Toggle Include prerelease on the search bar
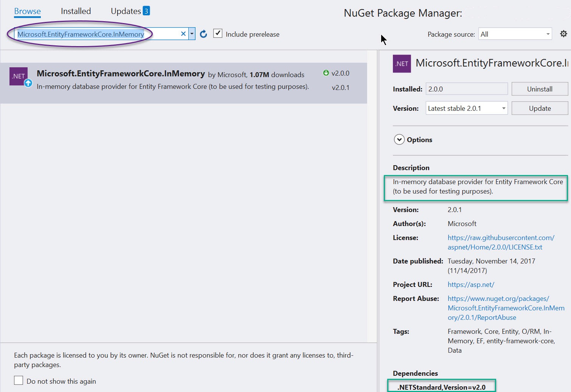This screenshot has height=392, width=571. (x=218, y=33)
